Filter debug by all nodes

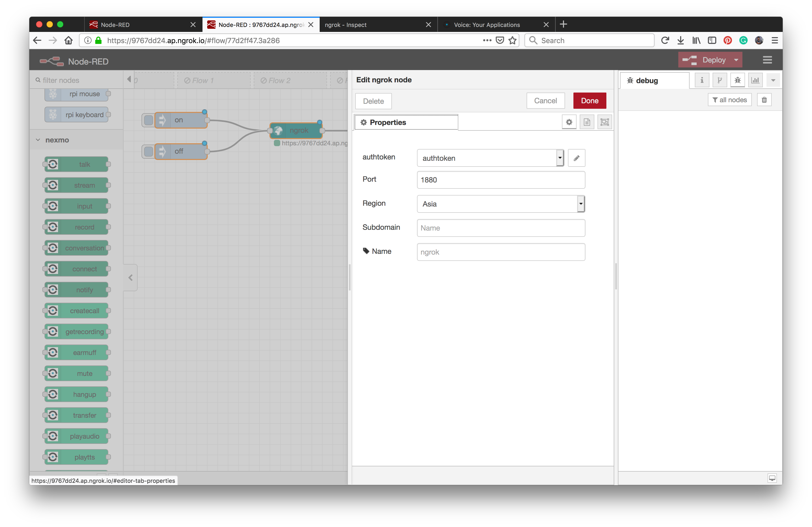pos(729,100)
